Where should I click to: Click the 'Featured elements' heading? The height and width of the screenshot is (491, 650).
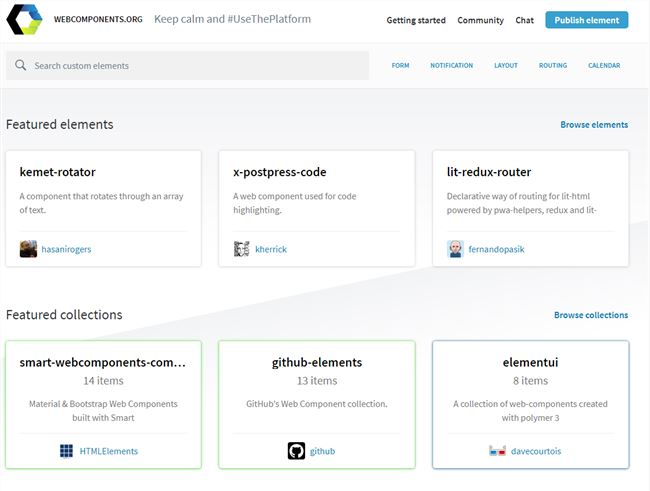pos(60,124)
